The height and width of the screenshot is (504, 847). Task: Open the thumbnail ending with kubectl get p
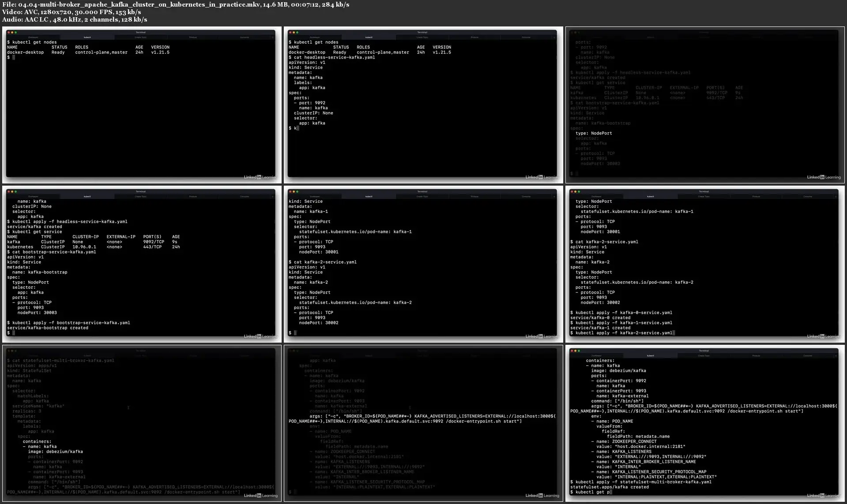point(704,423)
